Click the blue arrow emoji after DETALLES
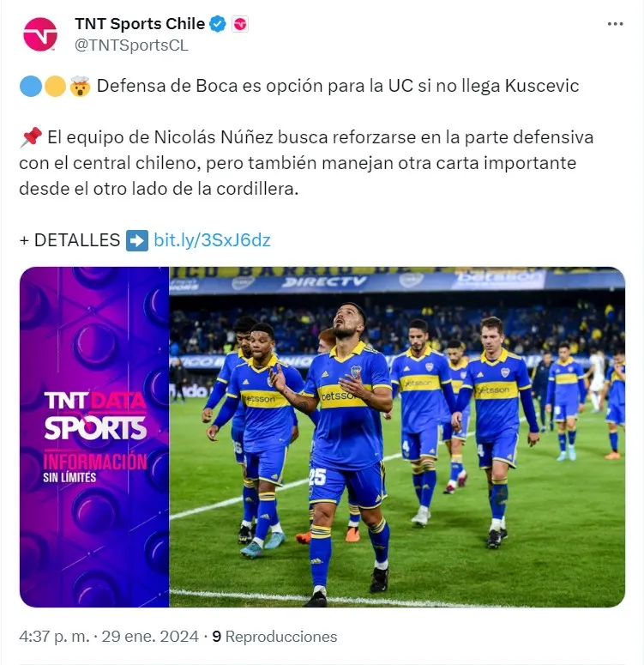Screen dimensions: 644x665 137,240
